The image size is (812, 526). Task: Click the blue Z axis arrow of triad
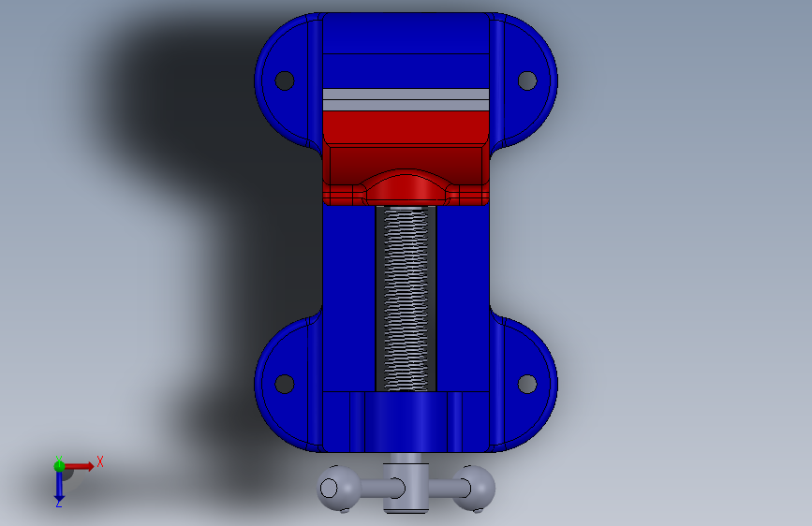point(59,487)
